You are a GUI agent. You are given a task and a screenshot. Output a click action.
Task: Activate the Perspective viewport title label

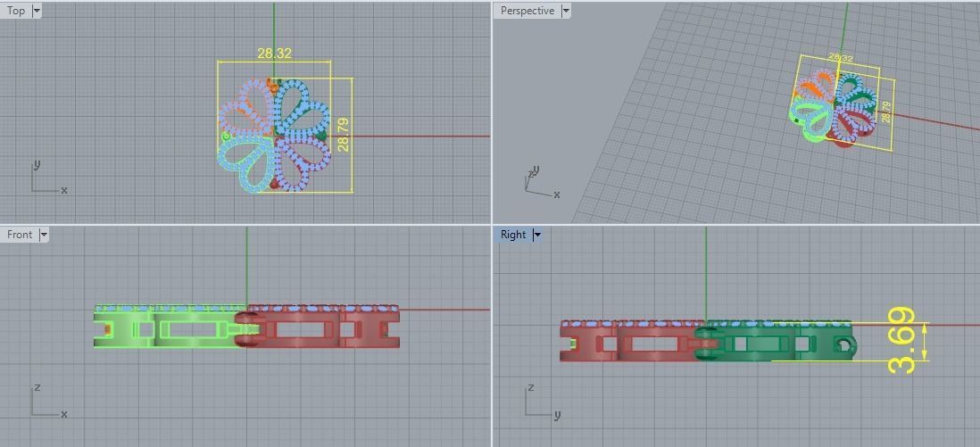(527, 11)
